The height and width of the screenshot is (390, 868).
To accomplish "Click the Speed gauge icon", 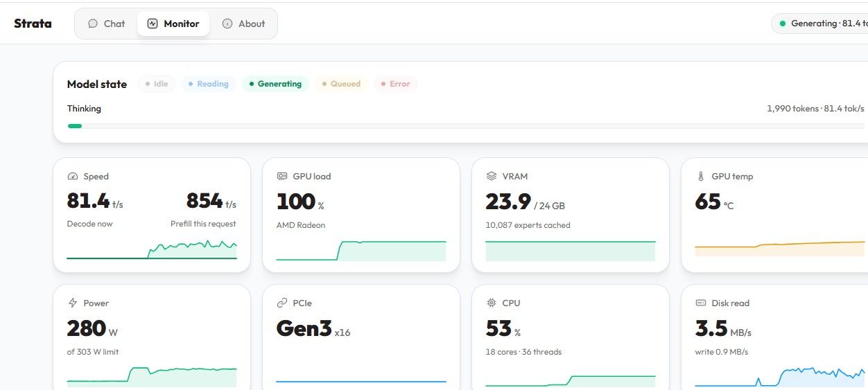I will click(73, 177).
